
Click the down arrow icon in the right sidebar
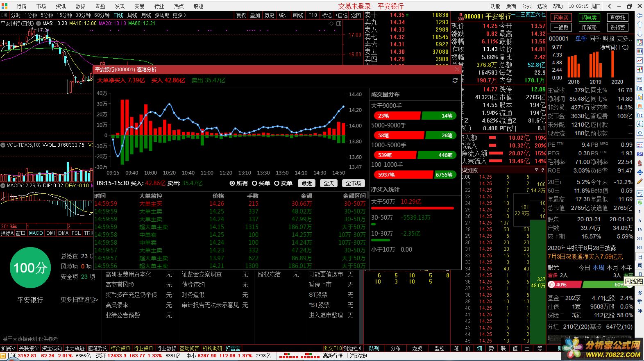[x=639, y=33]
